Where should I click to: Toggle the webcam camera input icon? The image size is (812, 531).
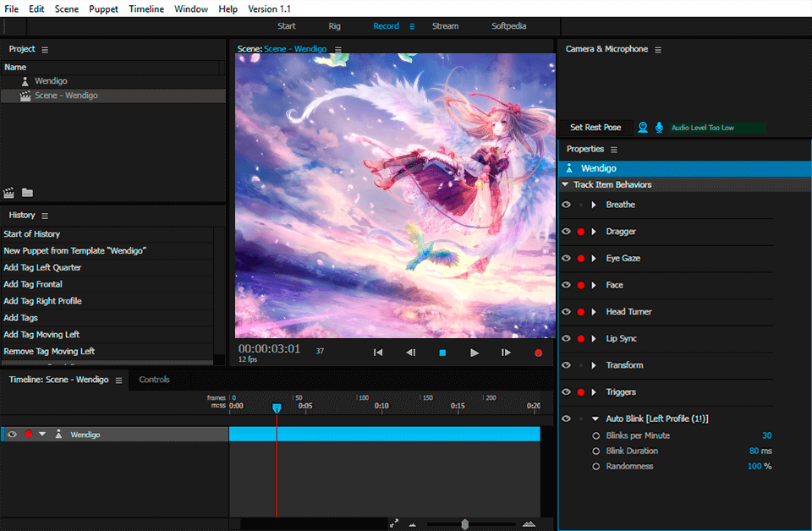pos(643,128)
